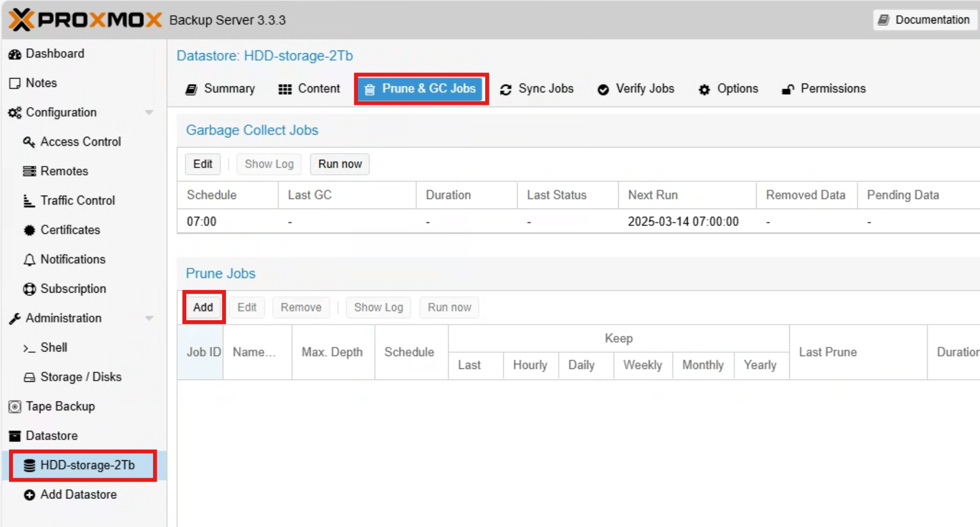The image size is (980, 527).
Task: Open the Verify Jobs tab
Action: pos(636,89)
